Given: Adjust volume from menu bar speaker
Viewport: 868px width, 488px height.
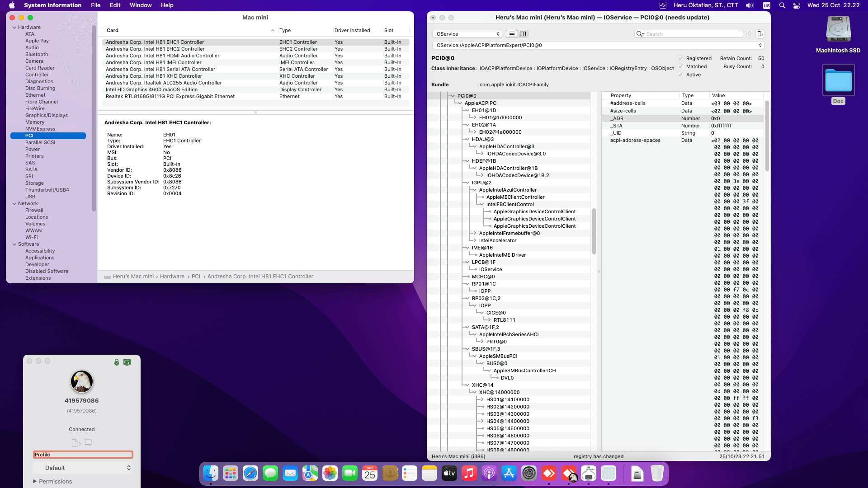Looking at the screenshot, I should click(750, 5).
